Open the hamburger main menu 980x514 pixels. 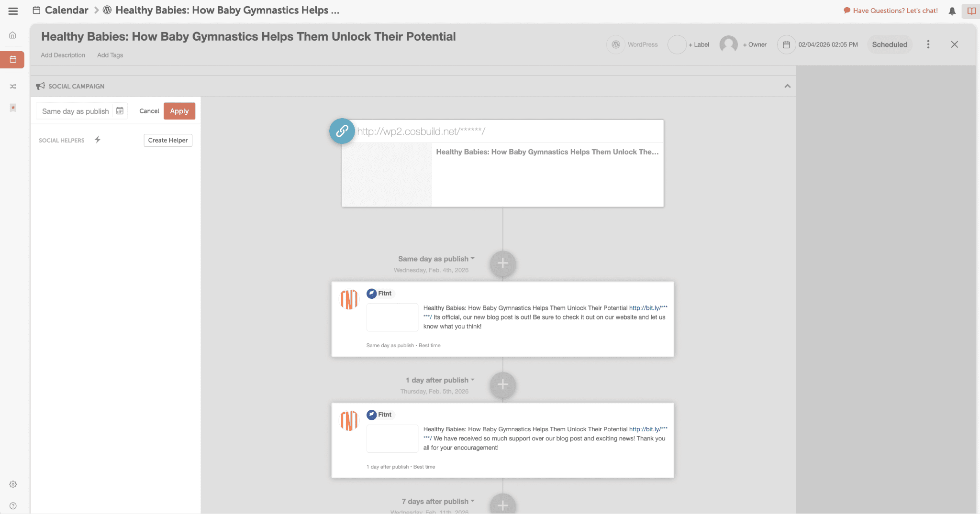click(13, 11)
